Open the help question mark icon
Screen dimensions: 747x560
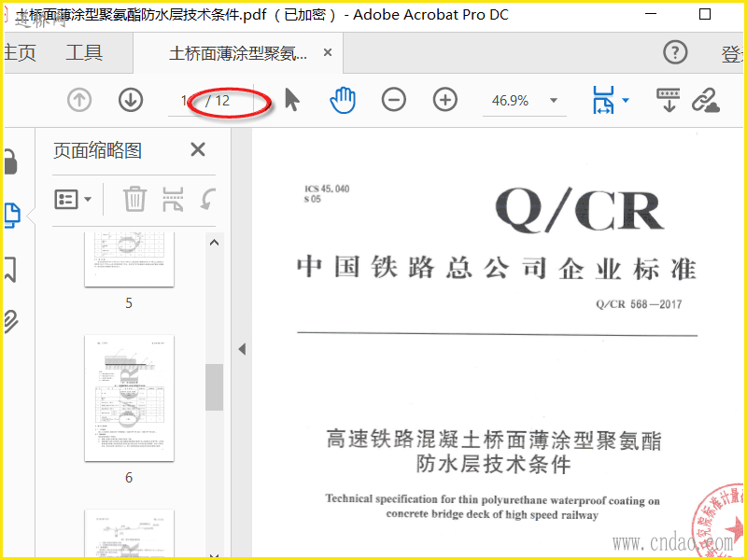coord(675,52)
